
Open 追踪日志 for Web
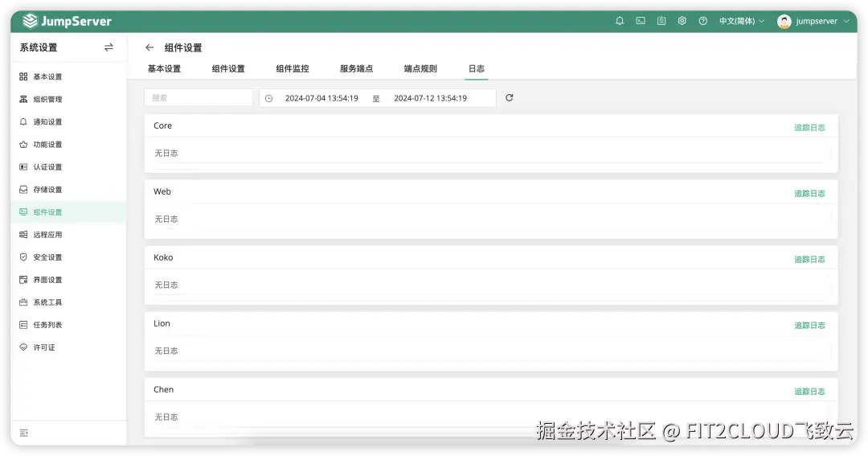pos(809,193)
